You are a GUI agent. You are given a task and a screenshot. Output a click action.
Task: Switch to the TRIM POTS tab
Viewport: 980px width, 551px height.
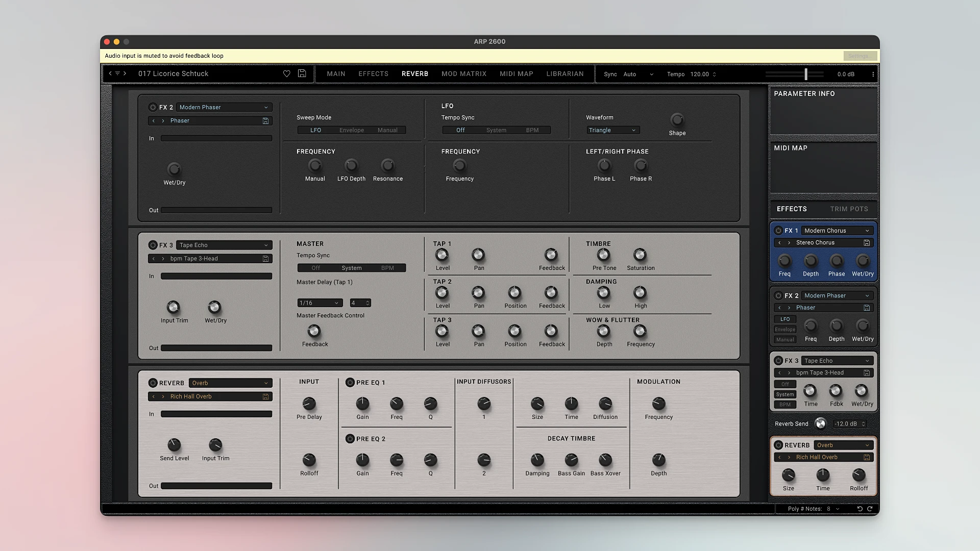[x=849, y=209]
